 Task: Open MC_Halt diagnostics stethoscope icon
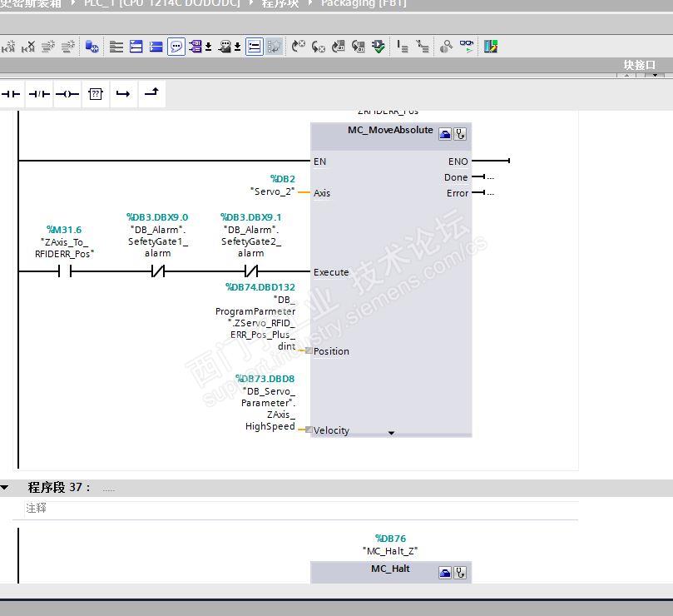(460, 573)
